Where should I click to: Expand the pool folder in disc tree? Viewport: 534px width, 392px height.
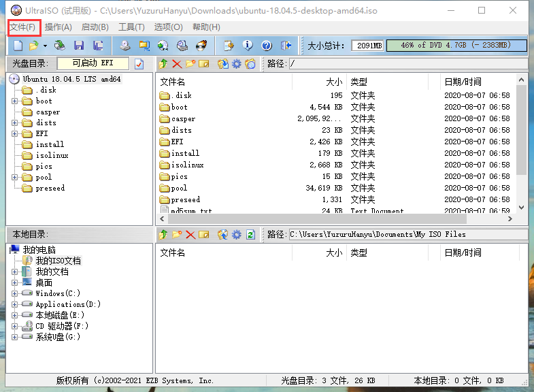click(x=14, y=177)
